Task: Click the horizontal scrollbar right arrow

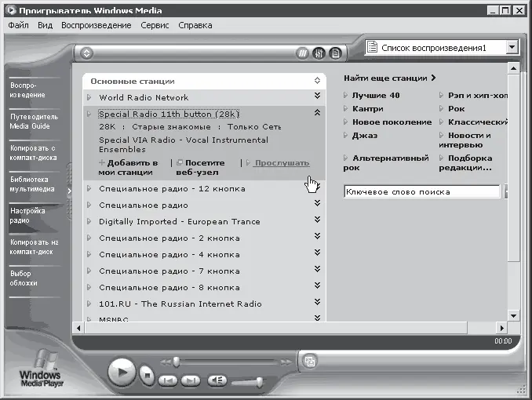Action: click(x=502, y=328)
